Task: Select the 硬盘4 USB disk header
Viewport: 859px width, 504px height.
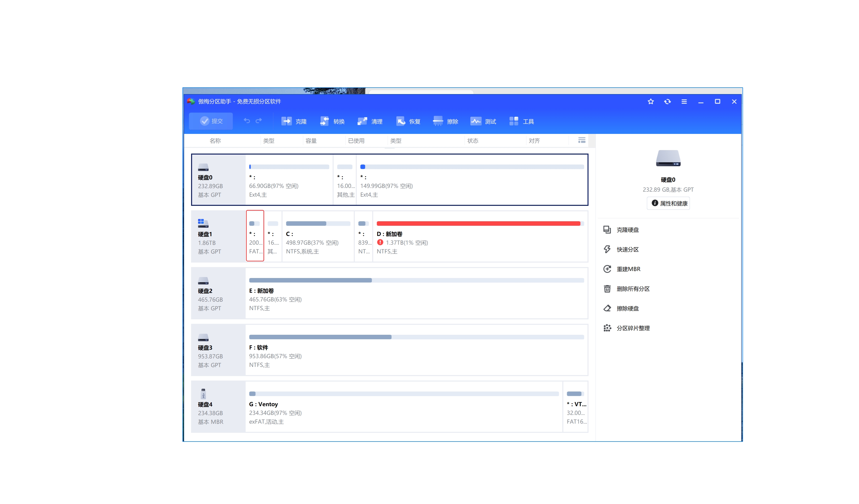Action: click(x=218, y=407)
